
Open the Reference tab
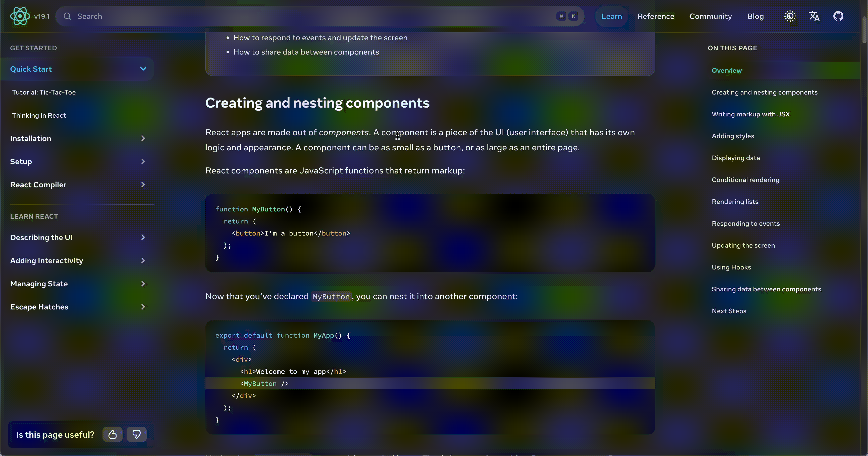click(x=655, y=16)
